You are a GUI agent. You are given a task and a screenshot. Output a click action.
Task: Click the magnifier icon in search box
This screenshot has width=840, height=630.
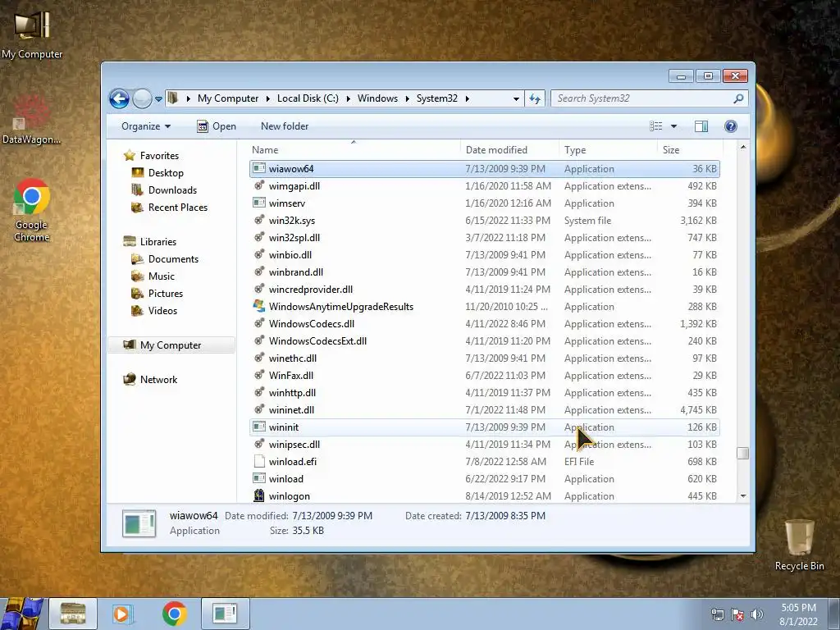tap(738, 98)
